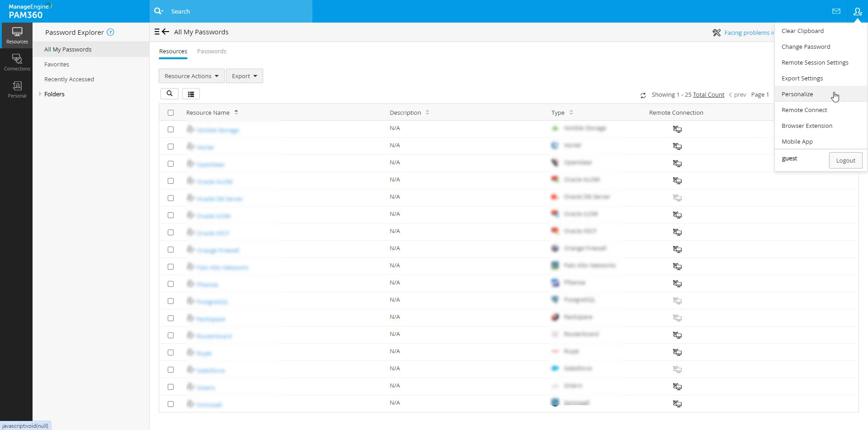
Task: Open the Facing problems link
Action: point(749,33)
